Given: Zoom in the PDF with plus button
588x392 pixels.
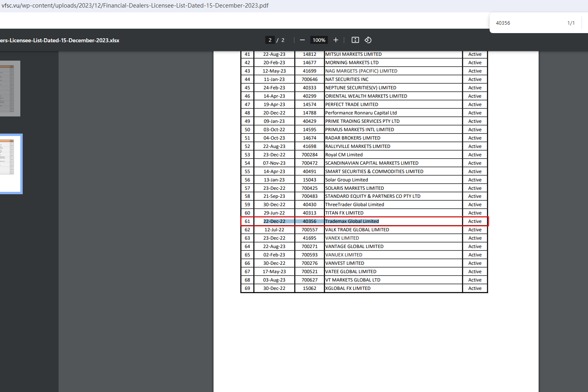Looking at the screenshot, I should [336, 40].
